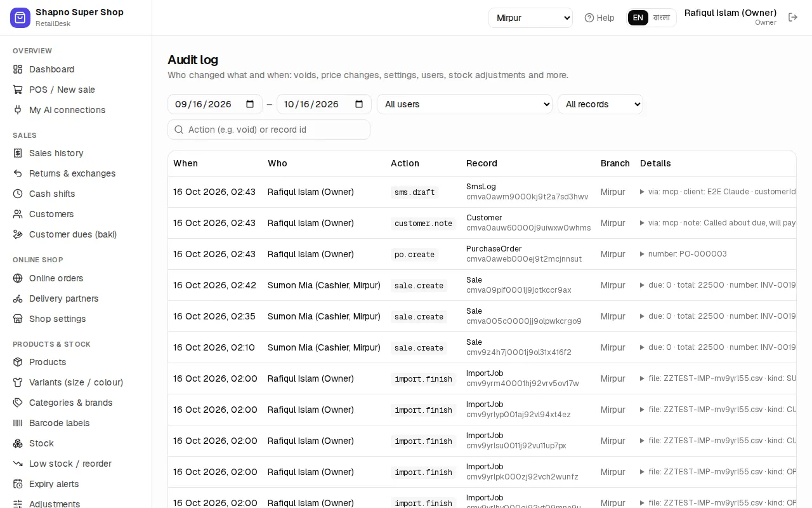The width and height of the screenshot is (812, 508).
Task: Click the Rafiqul Islam (Owner) profile name
Action: click(x=730, y=13)
